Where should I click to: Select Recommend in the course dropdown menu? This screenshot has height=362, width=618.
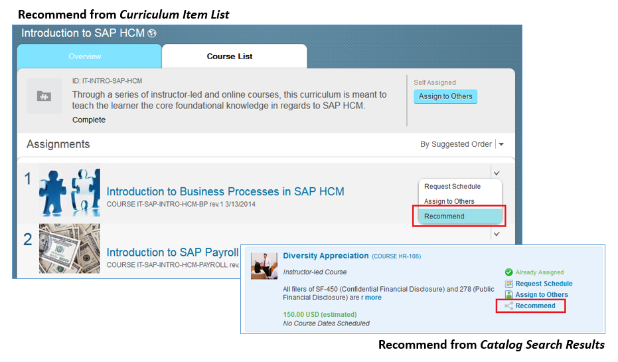(x=460, y=216)
